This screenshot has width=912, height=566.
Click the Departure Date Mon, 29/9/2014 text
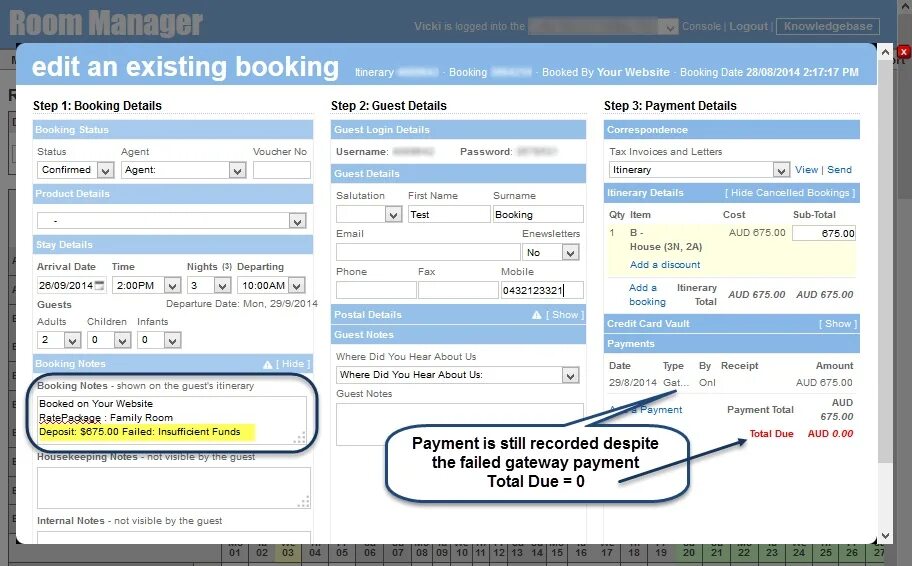(242, 304)
